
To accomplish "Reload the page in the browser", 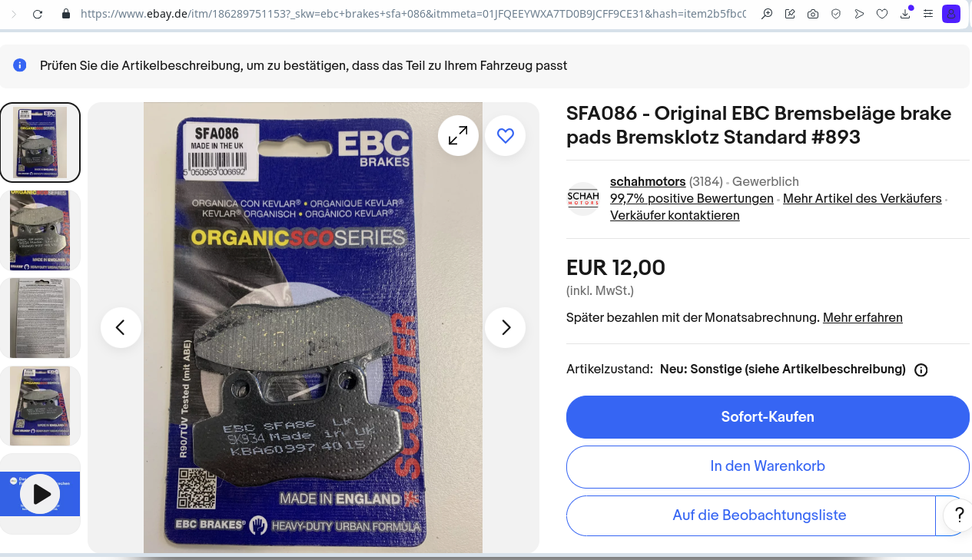I will (38, 14).
